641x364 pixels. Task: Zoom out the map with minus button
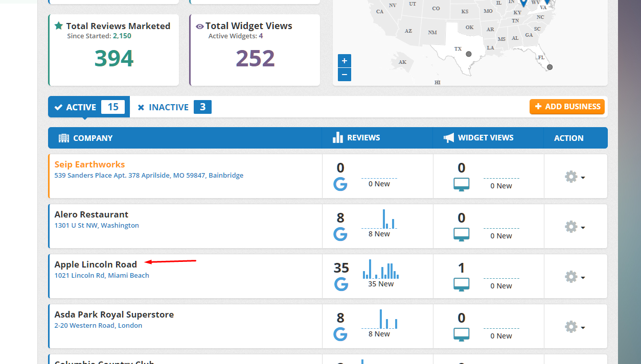click(x=345, y=75)
